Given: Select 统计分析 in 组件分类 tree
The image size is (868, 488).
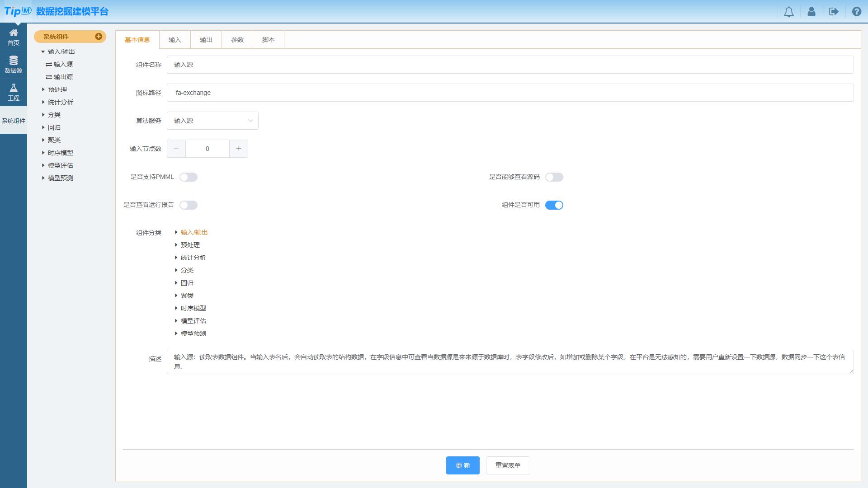Looking at the screenshot, I should pyautogui.click(x=193, y=258).
